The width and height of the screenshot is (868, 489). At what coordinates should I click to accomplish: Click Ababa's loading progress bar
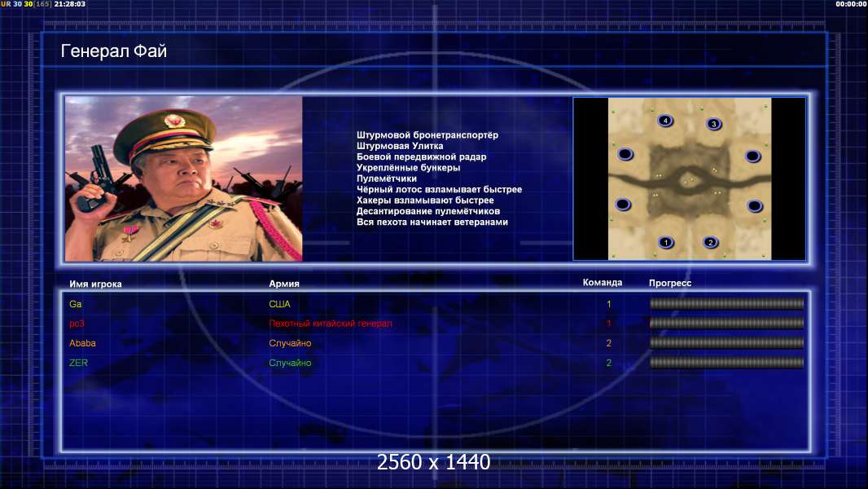click(x=726, y=343)
